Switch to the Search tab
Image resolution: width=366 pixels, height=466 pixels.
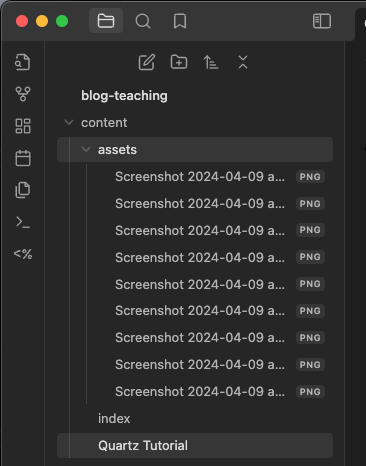[143, 21]
